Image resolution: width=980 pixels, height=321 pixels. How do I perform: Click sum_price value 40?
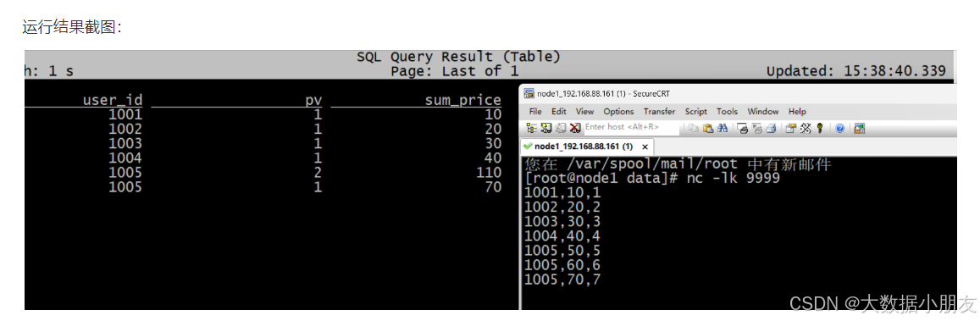click(493, 158)
